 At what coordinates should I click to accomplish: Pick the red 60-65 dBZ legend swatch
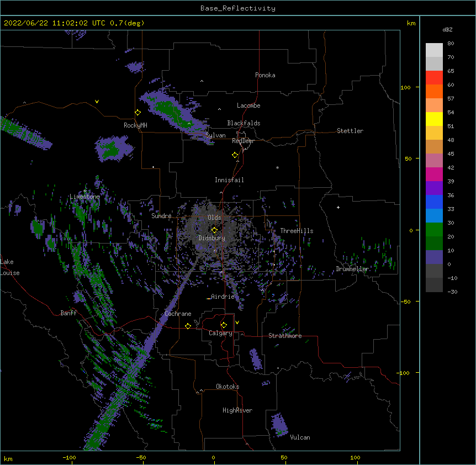pos(434,78)
